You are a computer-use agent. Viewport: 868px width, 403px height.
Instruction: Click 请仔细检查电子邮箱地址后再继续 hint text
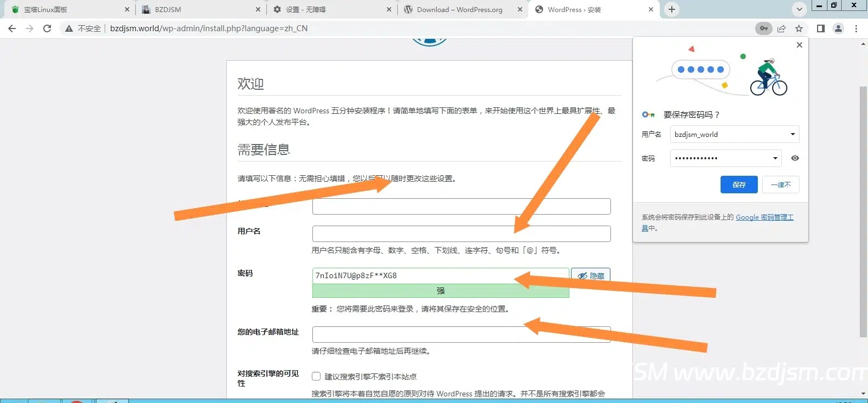pos(372,351)
